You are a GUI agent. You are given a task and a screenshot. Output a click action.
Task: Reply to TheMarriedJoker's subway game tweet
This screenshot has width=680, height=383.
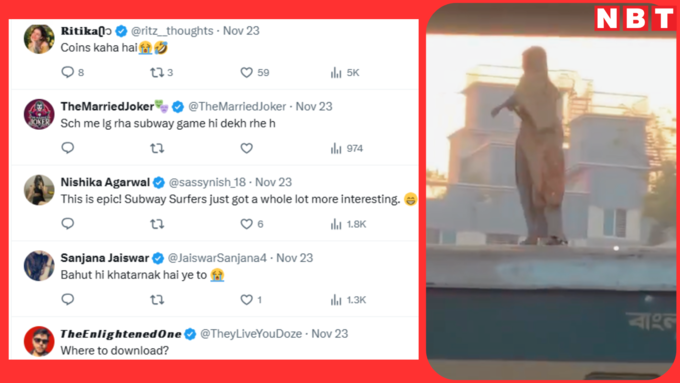68,148
